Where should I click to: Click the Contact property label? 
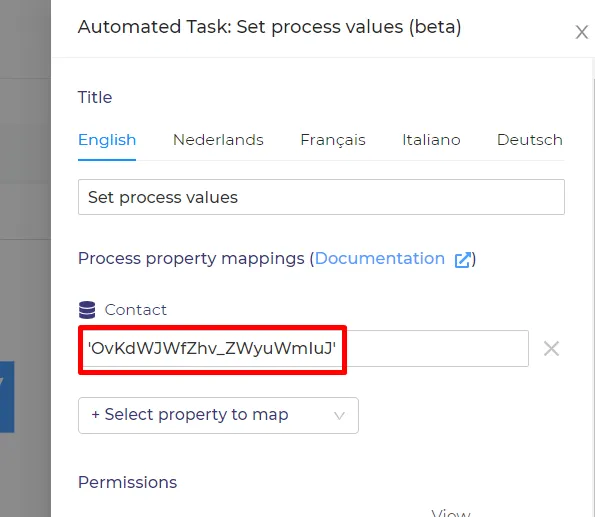click(135, 310)
